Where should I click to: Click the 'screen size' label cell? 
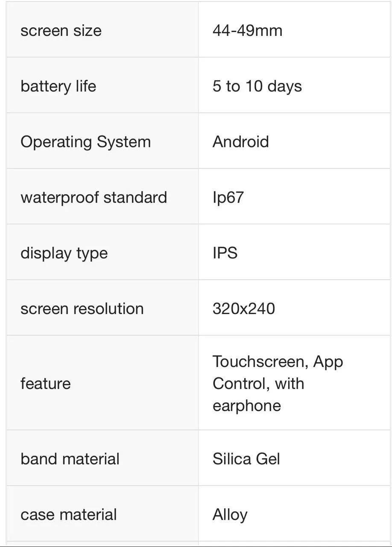102,30
